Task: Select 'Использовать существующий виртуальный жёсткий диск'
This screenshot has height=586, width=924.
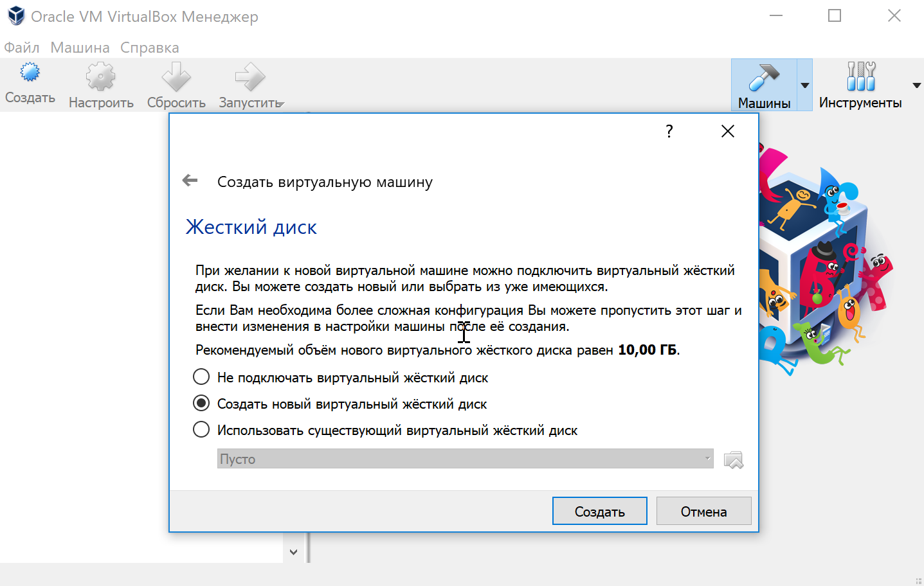Action: tap(201, 429)
